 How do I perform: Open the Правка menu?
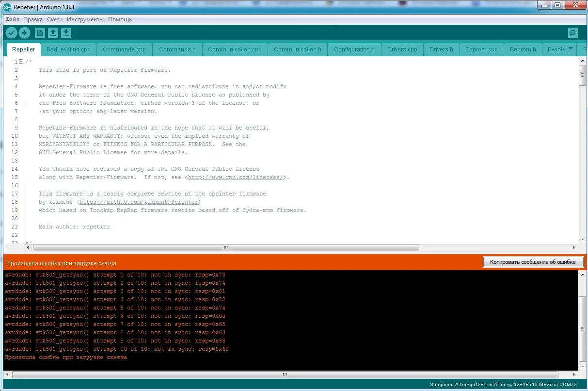coord(33,19)
